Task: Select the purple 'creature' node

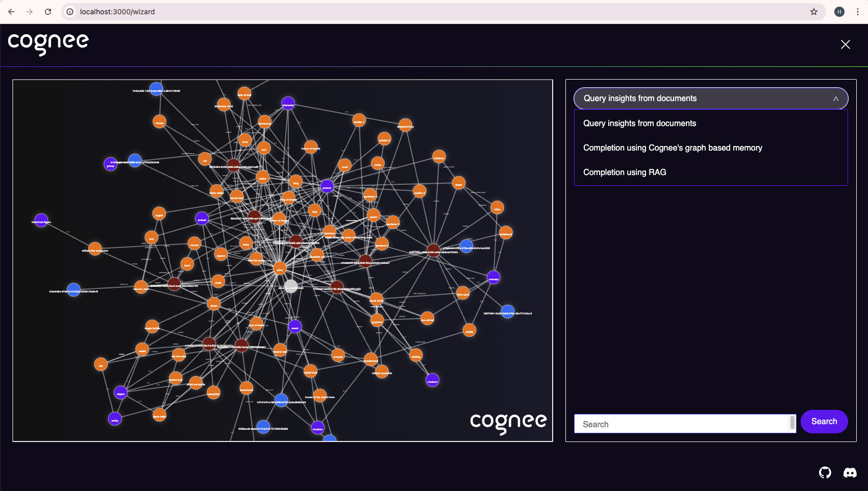Action: [432, 380]
